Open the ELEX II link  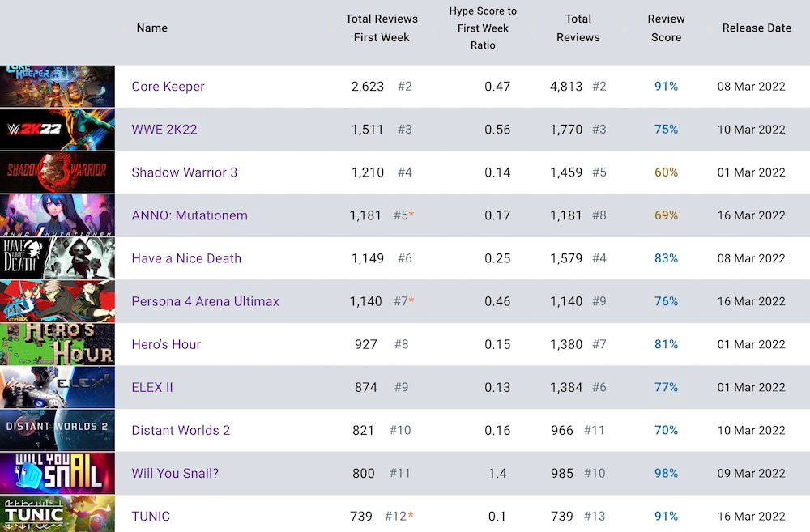[152, 387]
